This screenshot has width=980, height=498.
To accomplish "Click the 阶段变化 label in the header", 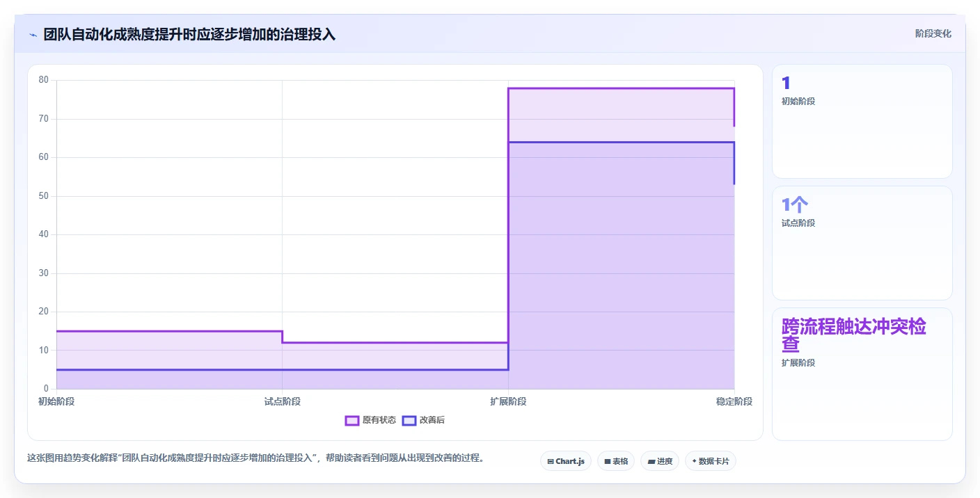I will [x=933, y=34].
